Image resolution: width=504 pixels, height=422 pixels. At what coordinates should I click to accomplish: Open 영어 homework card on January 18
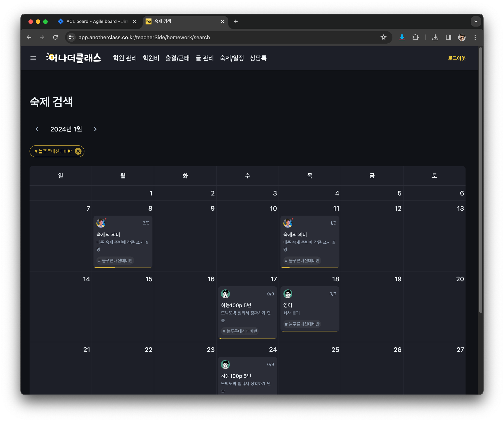click(x=310, y=309)
